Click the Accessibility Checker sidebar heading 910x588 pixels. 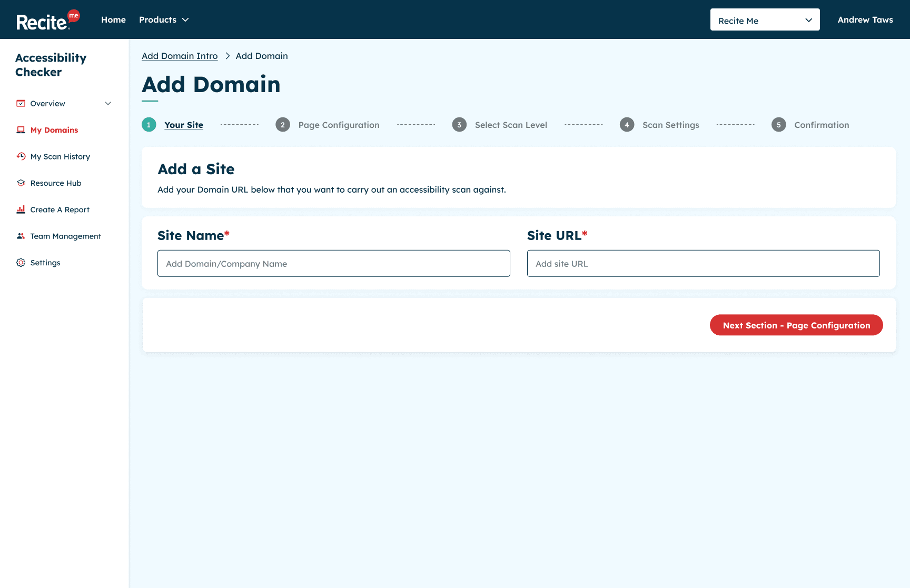tap(51, 65)
